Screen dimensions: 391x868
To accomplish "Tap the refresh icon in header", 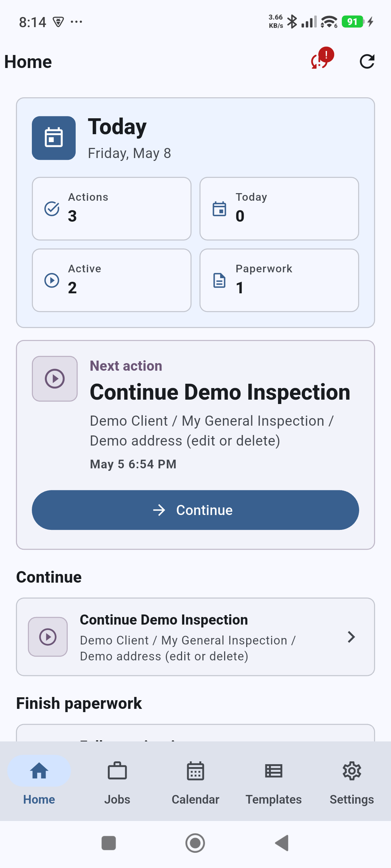I will pos(367,61).
